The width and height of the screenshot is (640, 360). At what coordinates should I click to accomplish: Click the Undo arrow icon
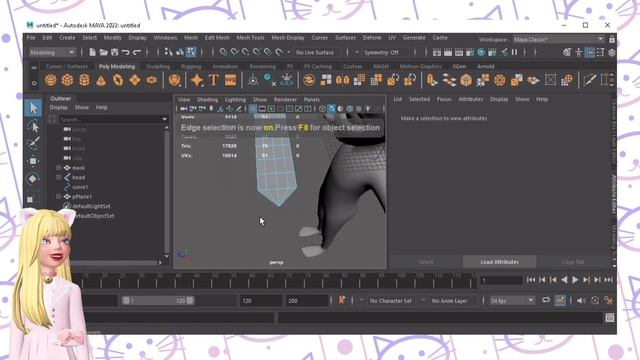(126, 52)
